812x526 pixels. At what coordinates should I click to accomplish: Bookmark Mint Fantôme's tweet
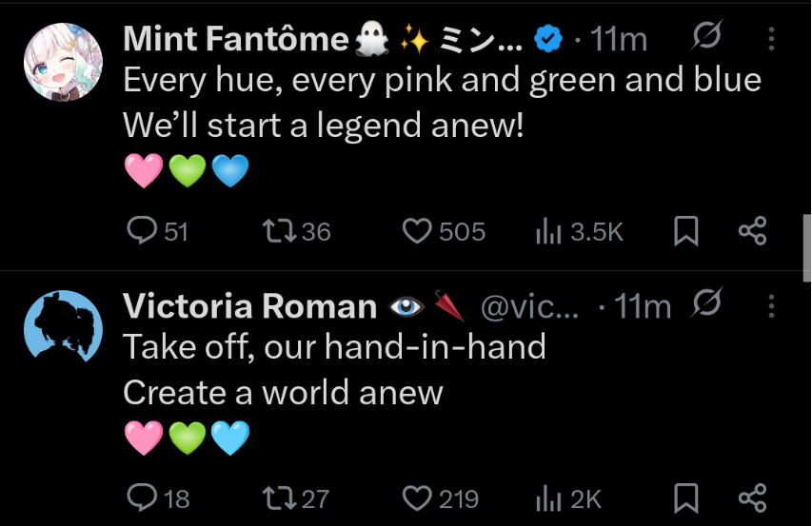(686, 231)
